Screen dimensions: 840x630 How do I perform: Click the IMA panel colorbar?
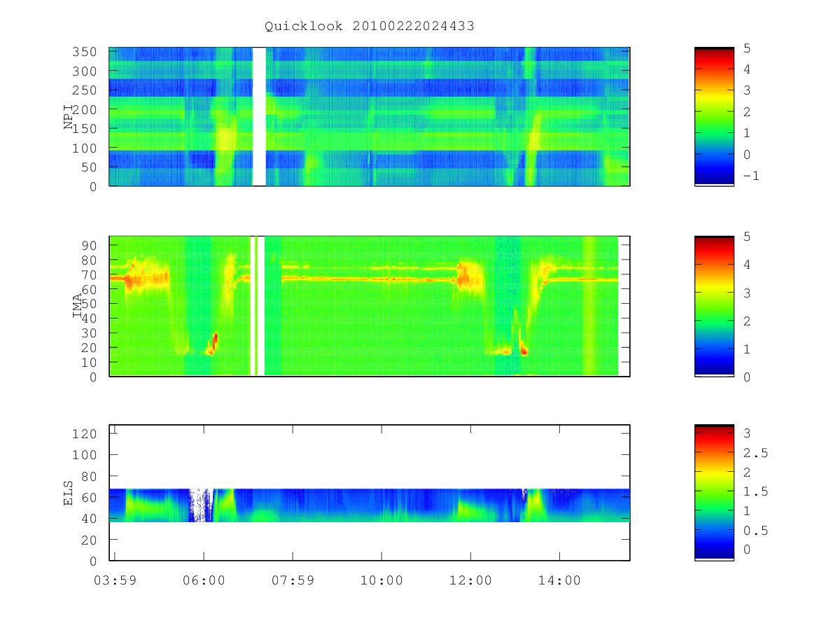pyautogui.click(x=714, y=306)
